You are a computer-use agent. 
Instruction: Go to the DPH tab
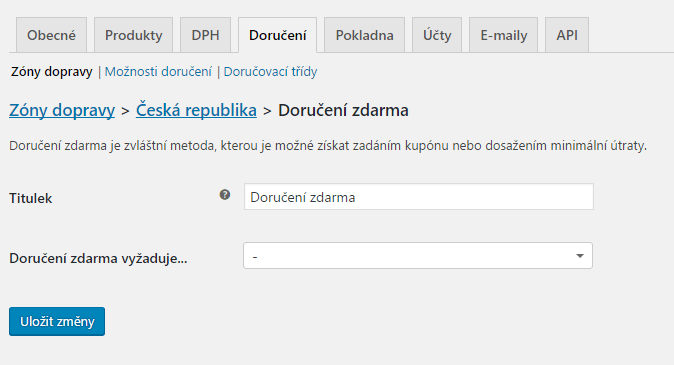(205, 35)
